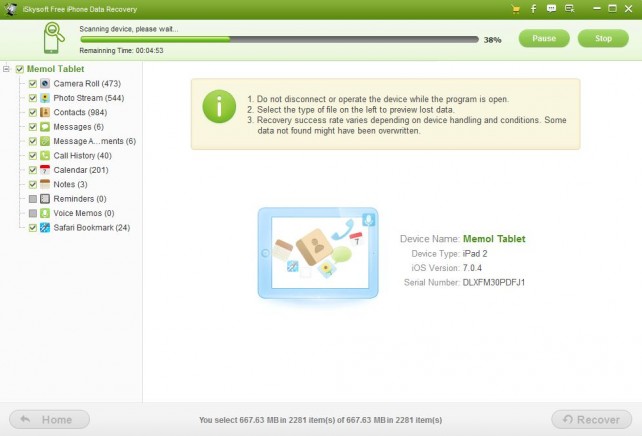Click the Safari Bookmark compass icon
This screenshot has height=436, width=642.
pyautogui.click(x=45, y=228)
